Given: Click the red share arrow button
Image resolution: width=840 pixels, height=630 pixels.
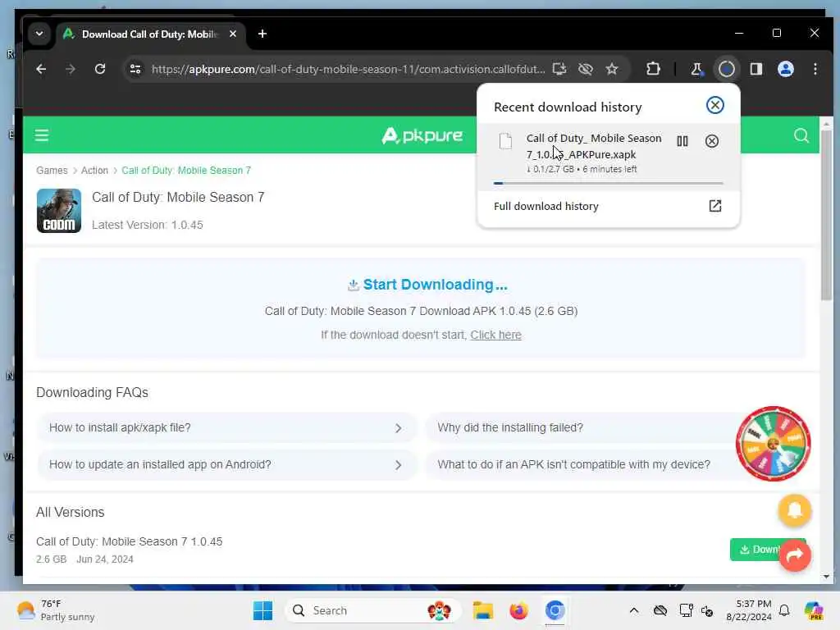Looking at the screenshot, I should 794,555.
